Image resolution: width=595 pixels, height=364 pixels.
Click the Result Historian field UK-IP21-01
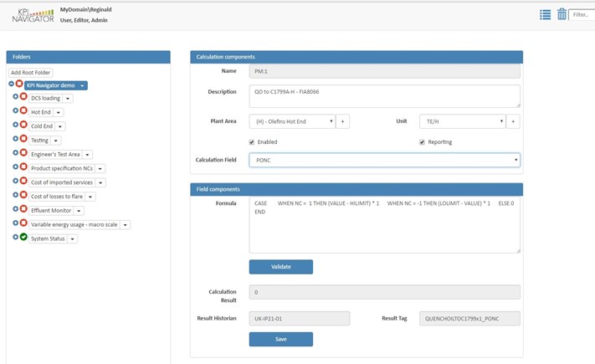pos(300,319)
